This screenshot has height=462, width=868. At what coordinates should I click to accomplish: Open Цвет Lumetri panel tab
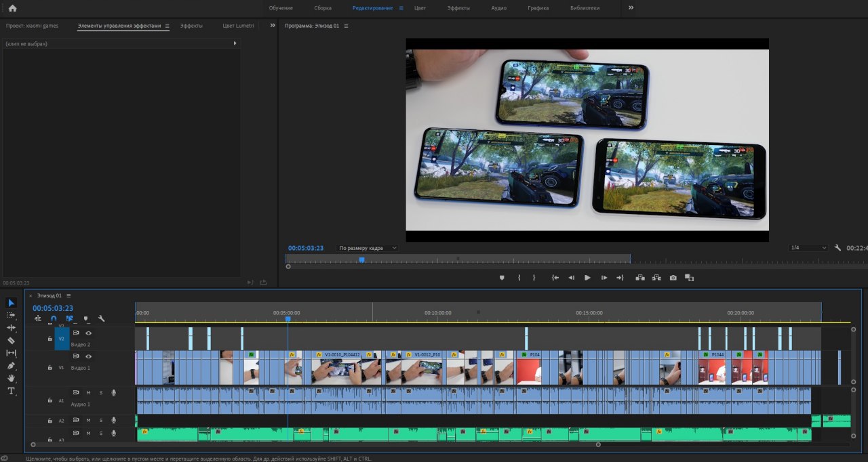pyautogui.click(x=239, y=26)
